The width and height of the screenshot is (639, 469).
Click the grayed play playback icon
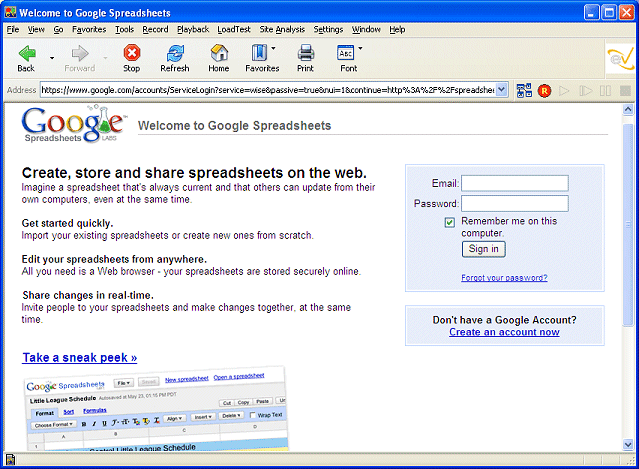click(x=564, y=90)
